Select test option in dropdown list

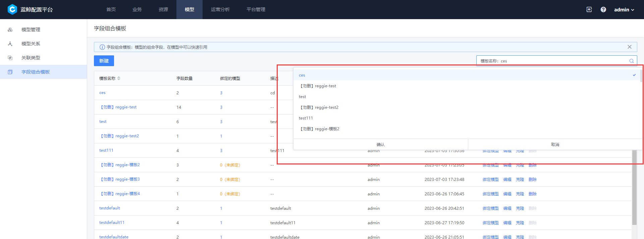(x=466, y=96)
